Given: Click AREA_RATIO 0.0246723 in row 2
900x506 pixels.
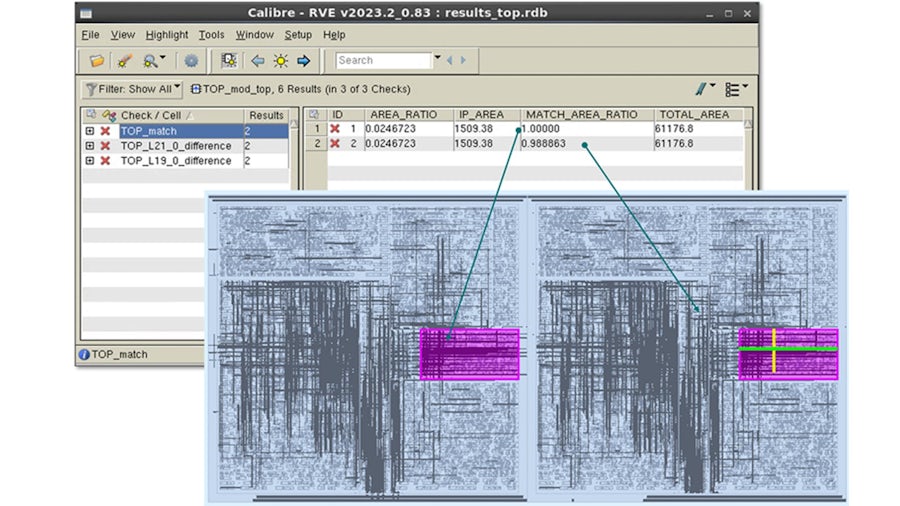Looking at the screenshot, I should (390, 143).
